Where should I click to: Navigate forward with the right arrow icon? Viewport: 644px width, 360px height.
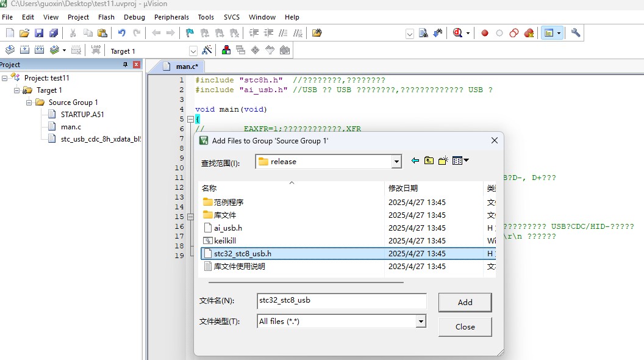coord(170,33)
